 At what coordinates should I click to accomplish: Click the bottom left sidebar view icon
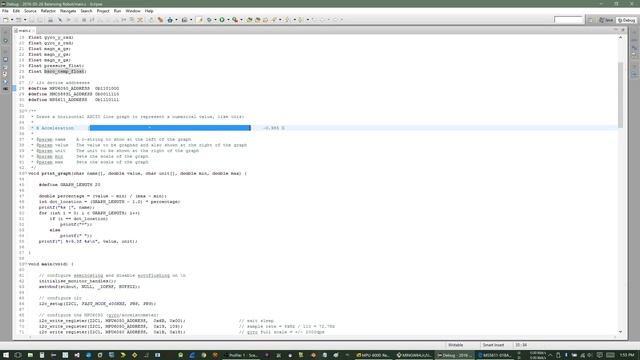coord(5,89)
